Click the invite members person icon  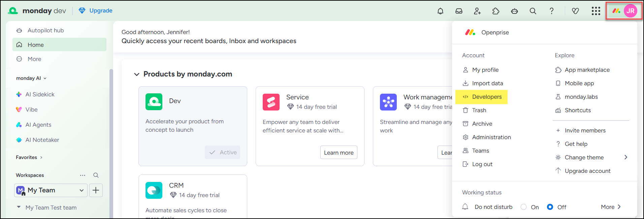(x=477, y=11)
